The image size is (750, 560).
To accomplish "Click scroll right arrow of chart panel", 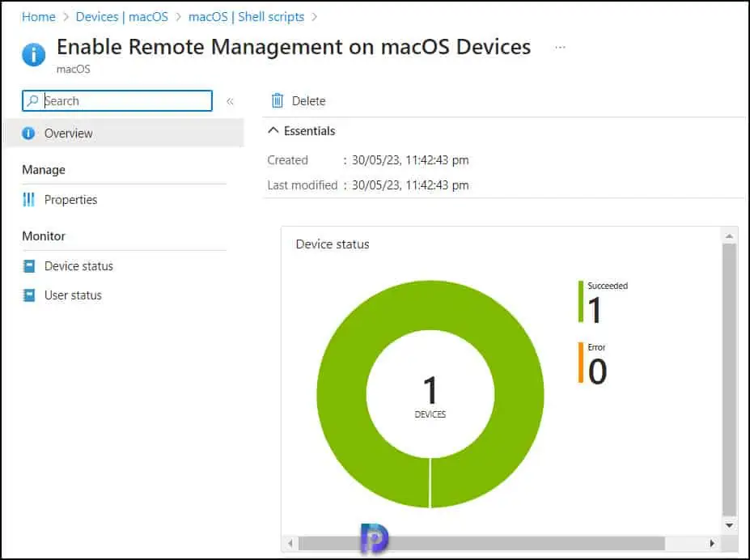I will pyautogui.click(x=712, y=543).
